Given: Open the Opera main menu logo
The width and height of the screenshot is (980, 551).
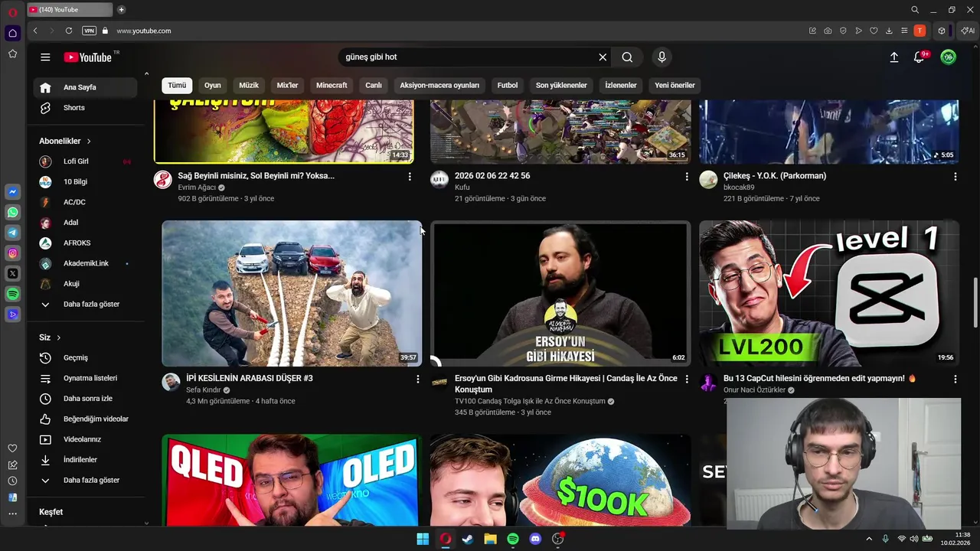Looking at the screenshot, I should (12, 11).
